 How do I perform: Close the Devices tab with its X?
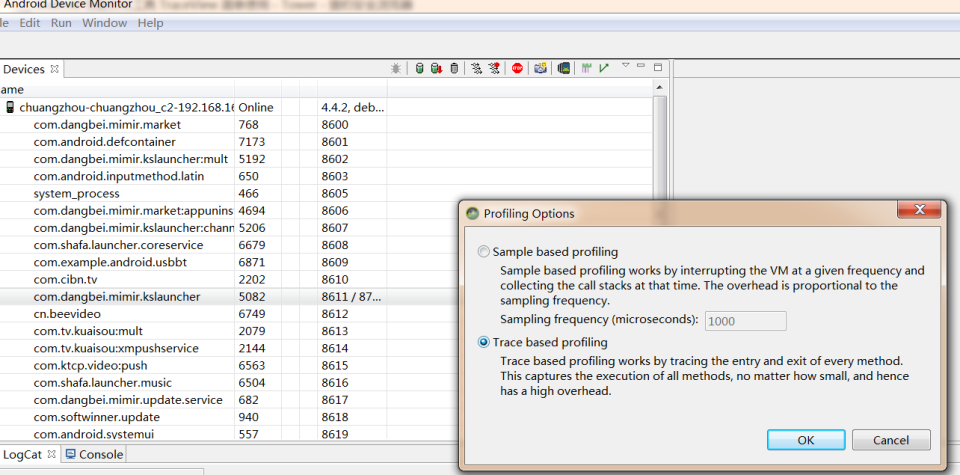(54, 69)
